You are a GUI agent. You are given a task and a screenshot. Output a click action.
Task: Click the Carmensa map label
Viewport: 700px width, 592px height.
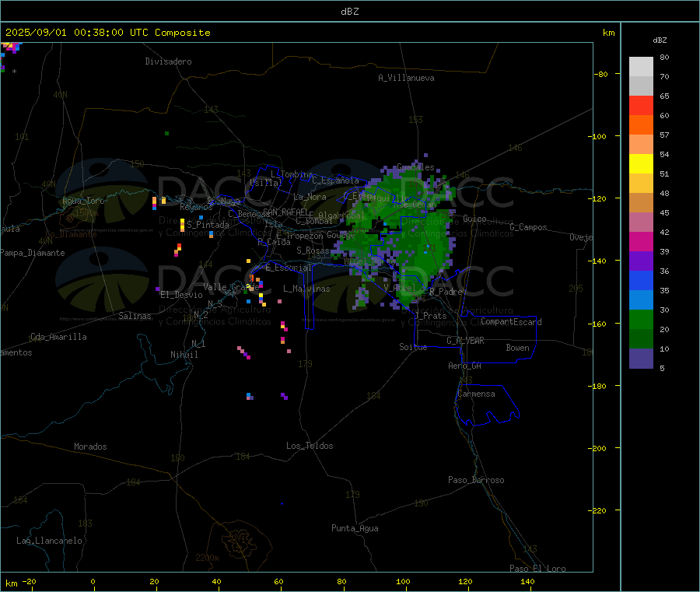coord(476,394)
